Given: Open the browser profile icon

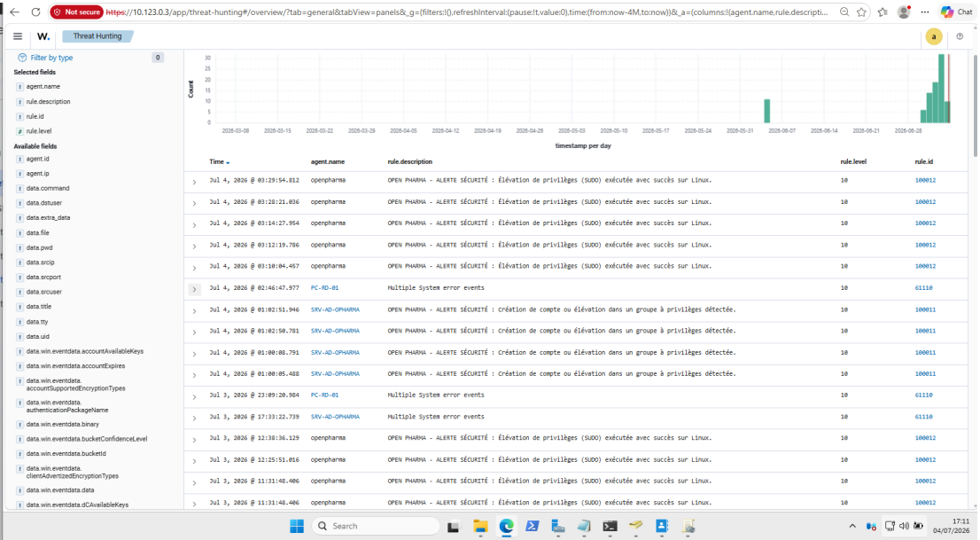Looking at the screenshot, I should 904,12.
